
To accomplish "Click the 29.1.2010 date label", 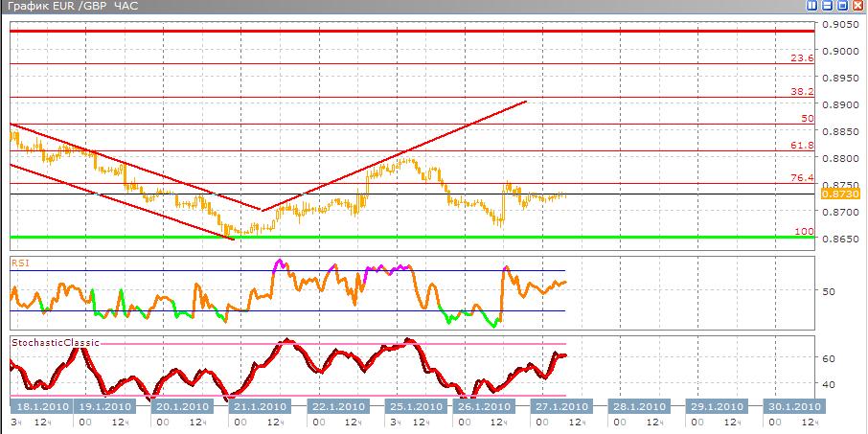I will [715, 407].
